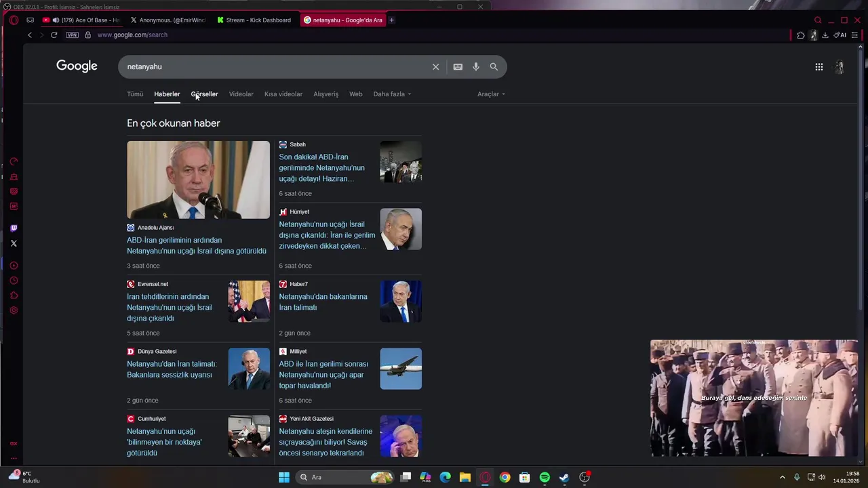The image size is (868, 488).
Task: Open the on-screen keyboard input tool
Action: coord(458,66)
